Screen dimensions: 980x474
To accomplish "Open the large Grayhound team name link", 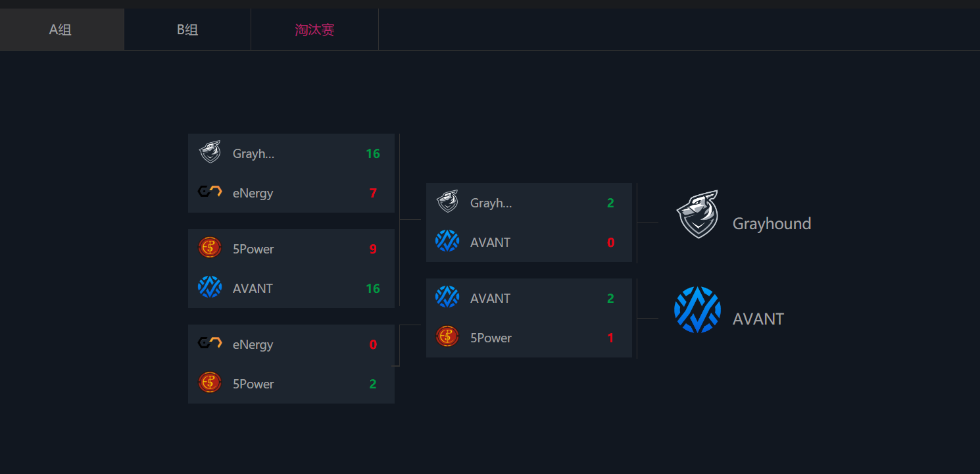I will [x=772, y=224].
